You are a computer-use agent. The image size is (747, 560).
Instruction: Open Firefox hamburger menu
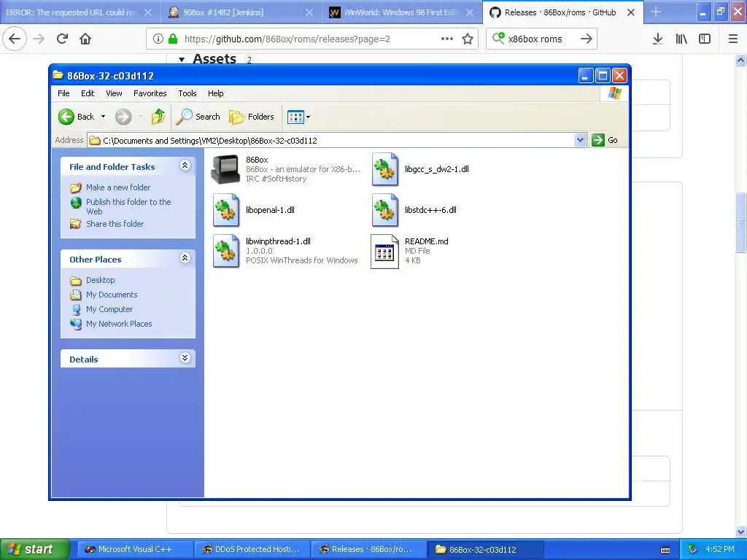tap(732, 39)
